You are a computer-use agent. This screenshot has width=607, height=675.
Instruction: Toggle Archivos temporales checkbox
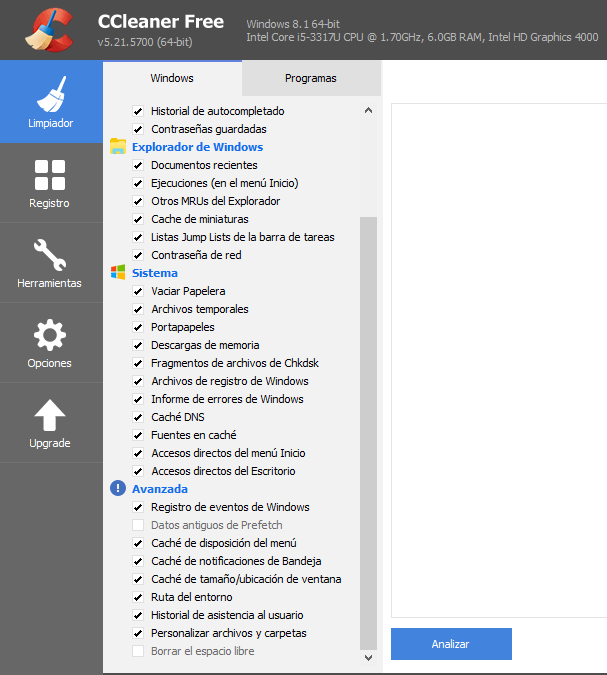pyautogui.click(x=138, y=309)
